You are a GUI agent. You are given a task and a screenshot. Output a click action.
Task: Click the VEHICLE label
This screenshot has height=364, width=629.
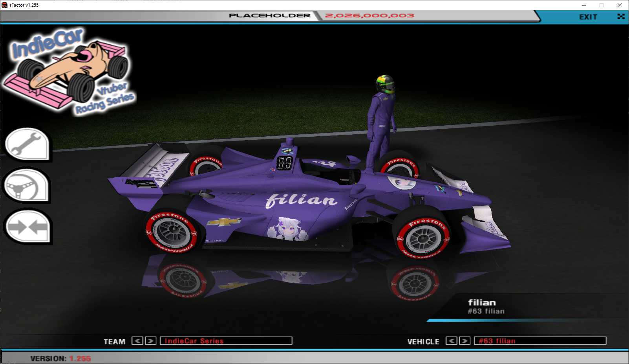tap(423, 342)
